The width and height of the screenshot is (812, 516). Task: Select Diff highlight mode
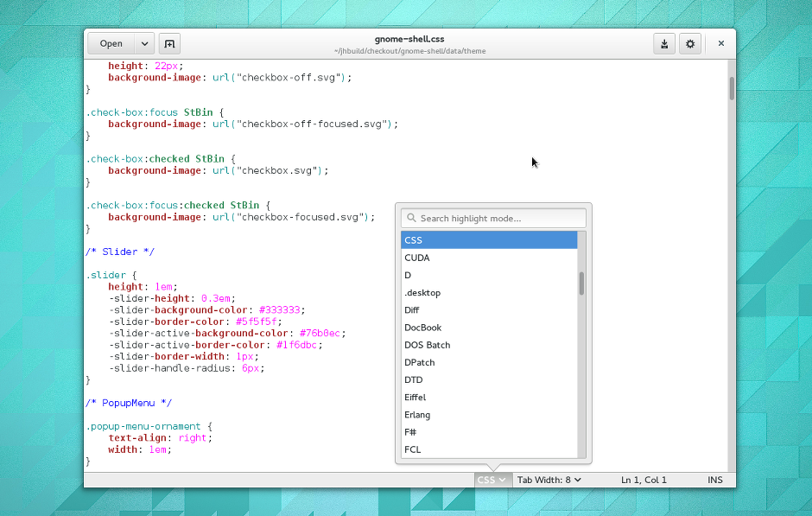pyautogui.click(x=489, y=309)
